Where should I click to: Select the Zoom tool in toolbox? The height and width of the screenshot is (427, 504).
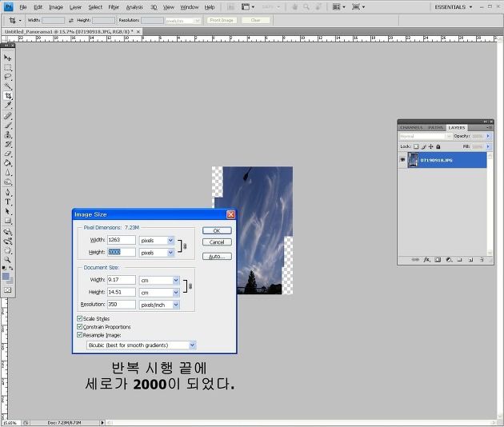click(8, 260)
